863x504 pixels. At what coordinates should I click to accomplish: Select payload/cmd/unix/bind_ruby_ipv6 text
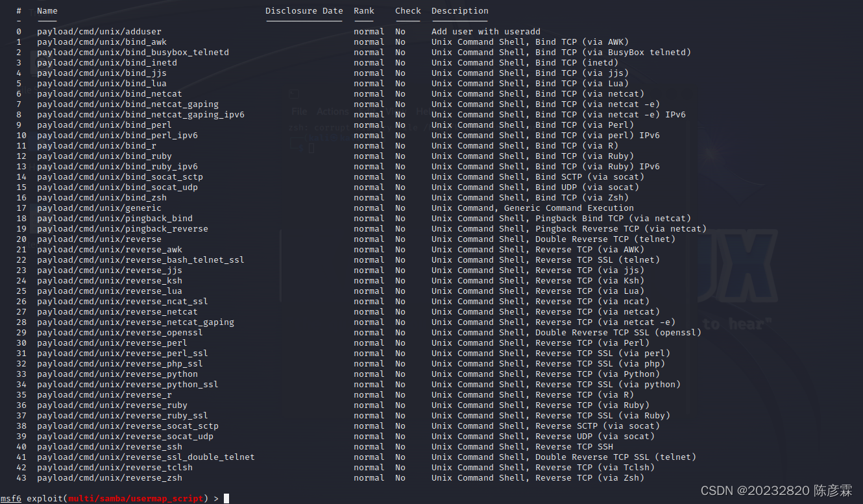(x=117, y=167)
